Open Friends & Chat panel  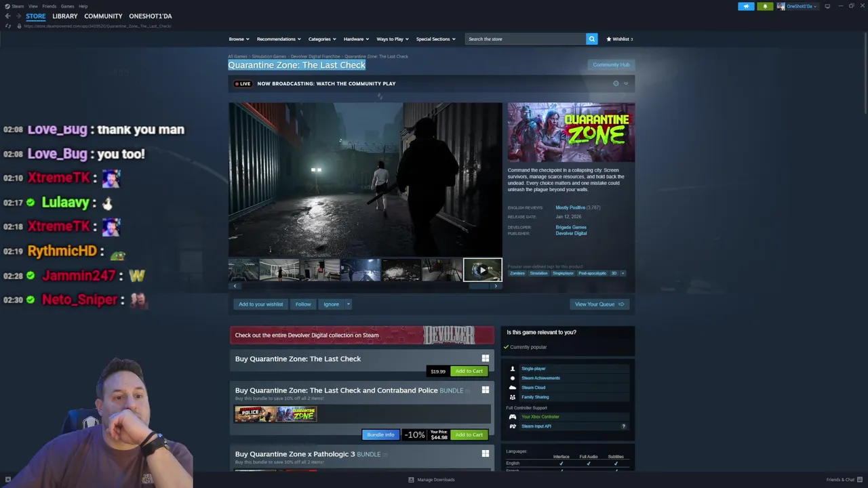point(844,480)
